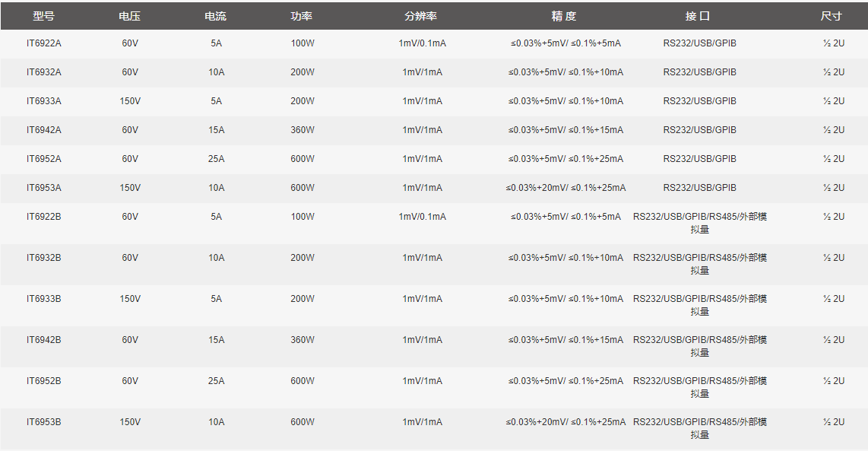
Task: Open the IT6952B model entry
Action: click(44, 381)
